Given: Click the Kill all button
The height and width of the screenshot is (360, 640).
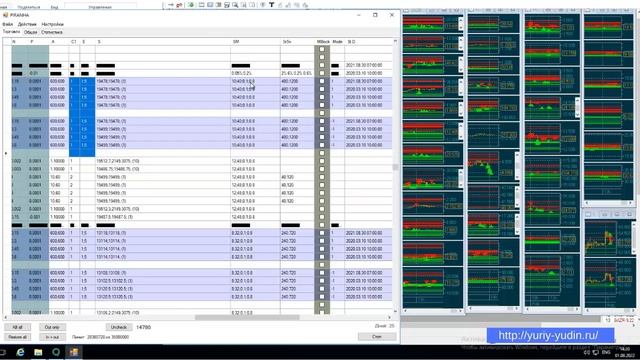Looking at the screenshot, I should click(x=17, y=327).
